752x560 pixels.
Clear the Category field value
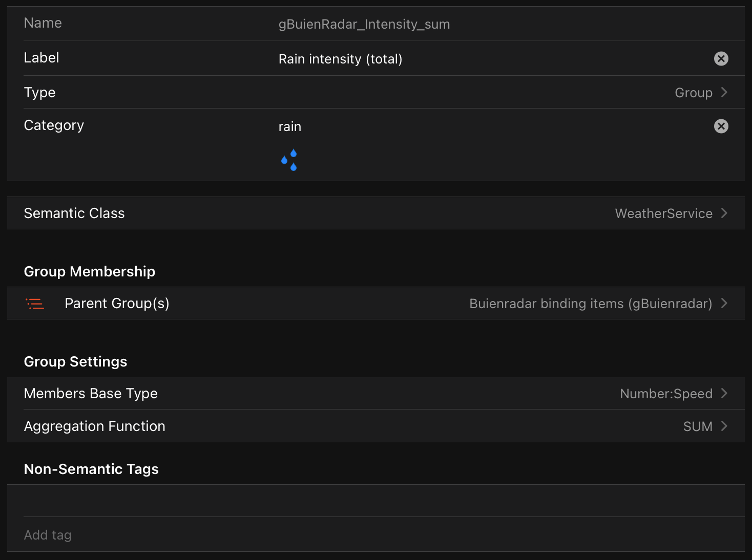[x=721, y=126]
